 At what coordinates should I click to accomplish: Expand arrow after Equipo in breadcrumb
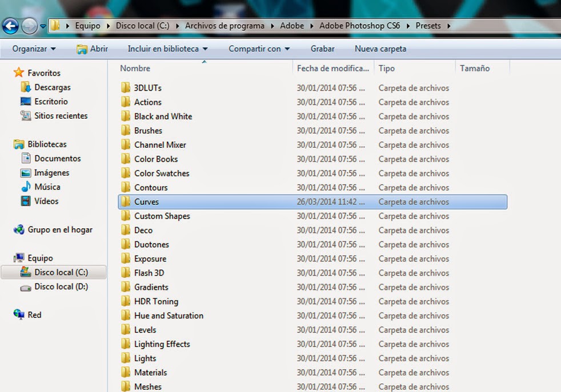coord(108,26)
